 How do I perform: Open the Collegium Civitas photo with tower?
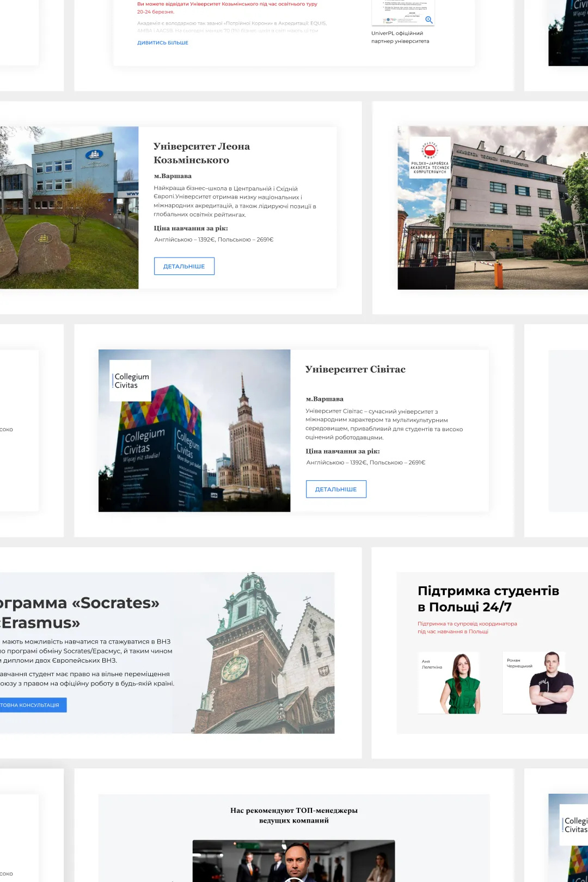(194, 430)
